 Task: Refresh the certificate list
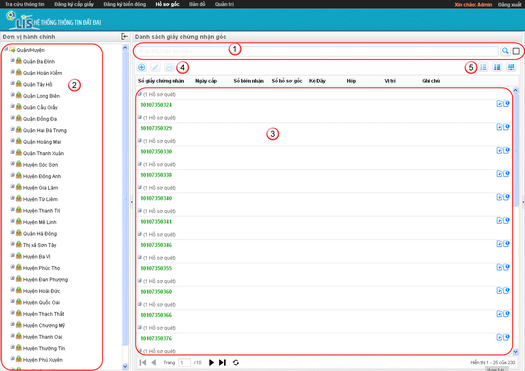coord(236,362)
